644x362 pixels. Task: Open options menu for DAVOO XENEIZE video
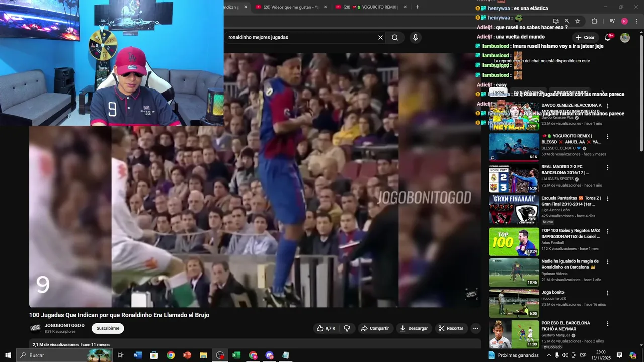pyautogui.click(x=607, y=106)
